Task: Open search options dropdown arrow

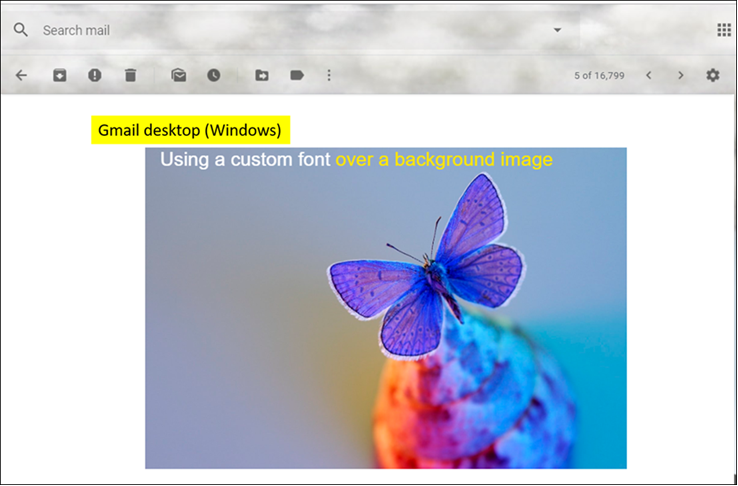Action: [557, 30]
